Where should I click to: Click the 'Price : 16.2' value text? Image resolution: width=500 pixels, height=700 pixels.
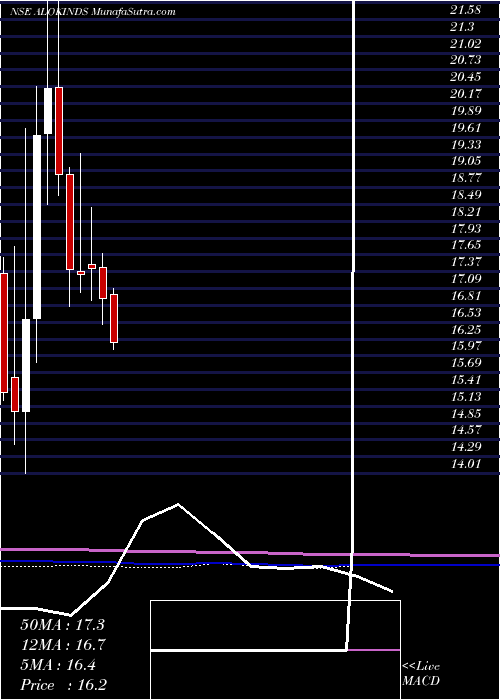pos(64,685)
